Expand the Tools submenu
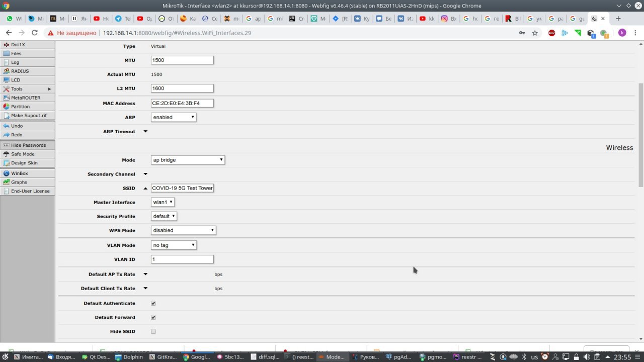The width and height of the screenshot is (644, 362). 28,89
